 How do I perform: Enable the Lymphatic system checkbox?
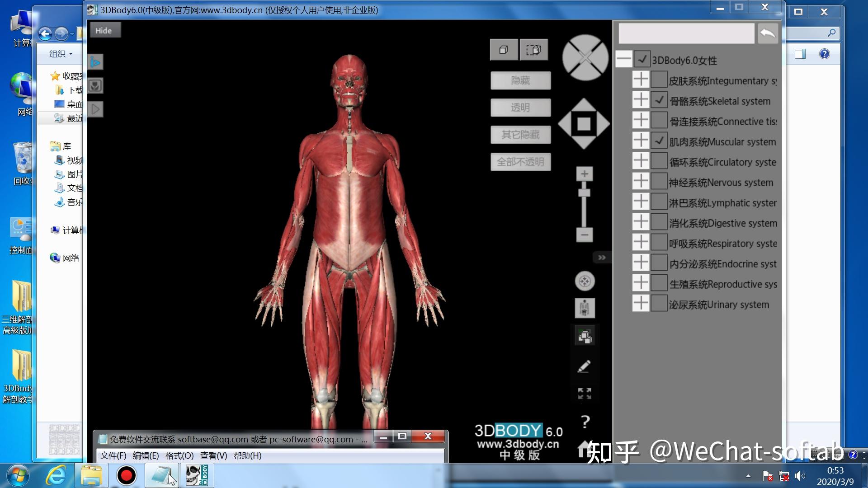(659, 202)
